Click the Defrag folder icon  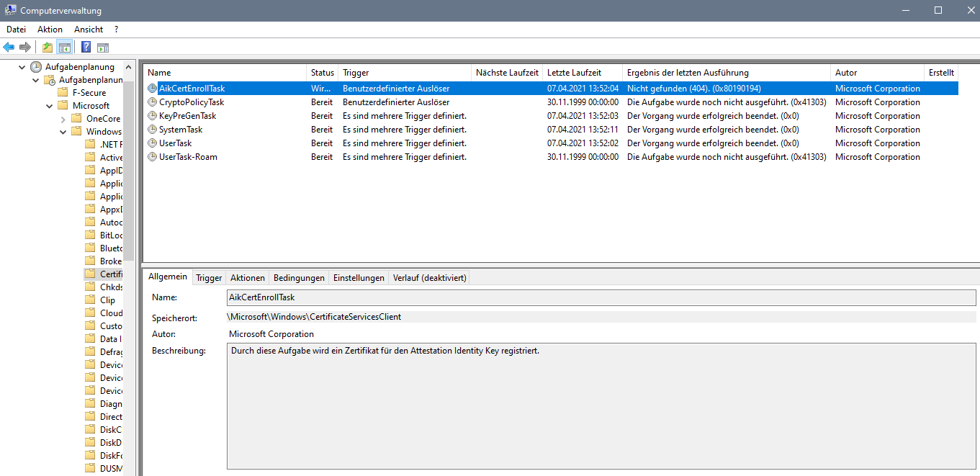click(90, 352)
